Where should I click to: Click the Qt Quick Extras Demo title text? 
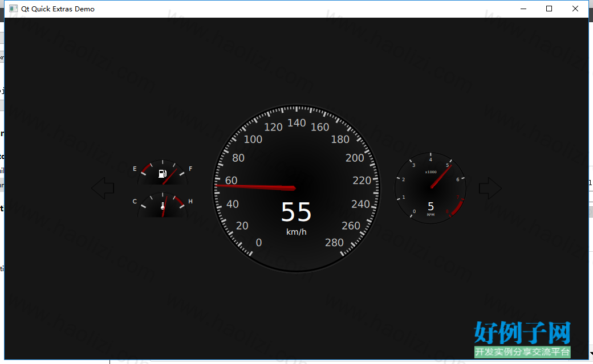click(x=58, y=9)
